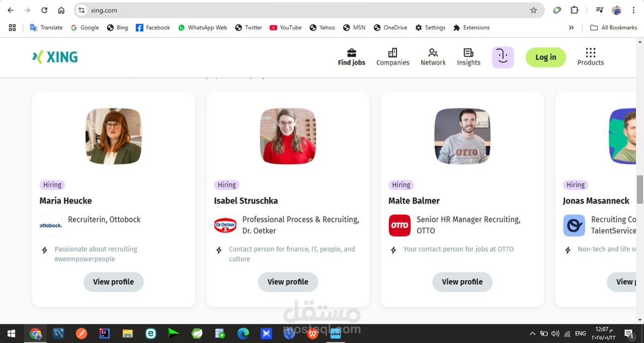Click Maria Heucke's profile photo
The height and width of the screenshot is (343, 644).
click(114, 136)
